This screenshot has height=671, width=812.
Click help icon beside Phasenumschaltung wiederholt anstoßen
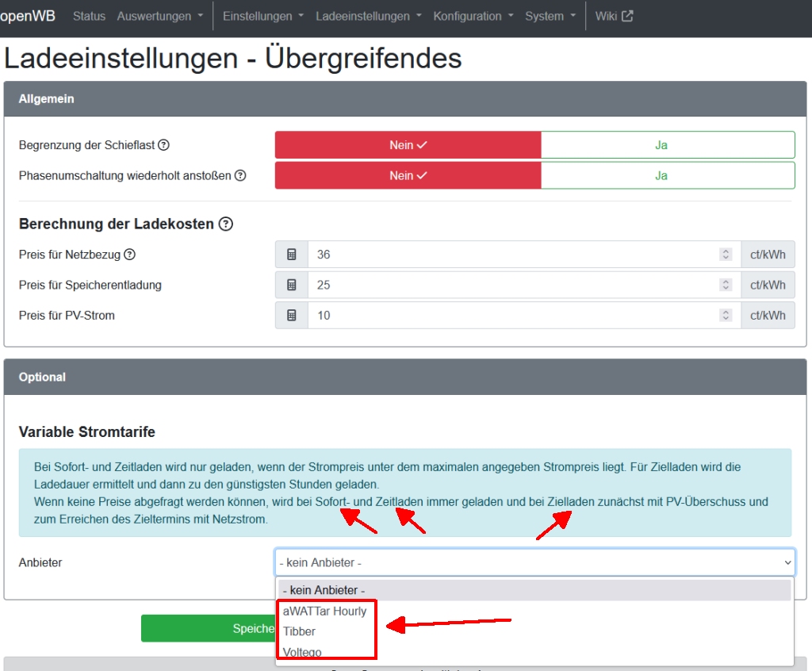(240, 175)
